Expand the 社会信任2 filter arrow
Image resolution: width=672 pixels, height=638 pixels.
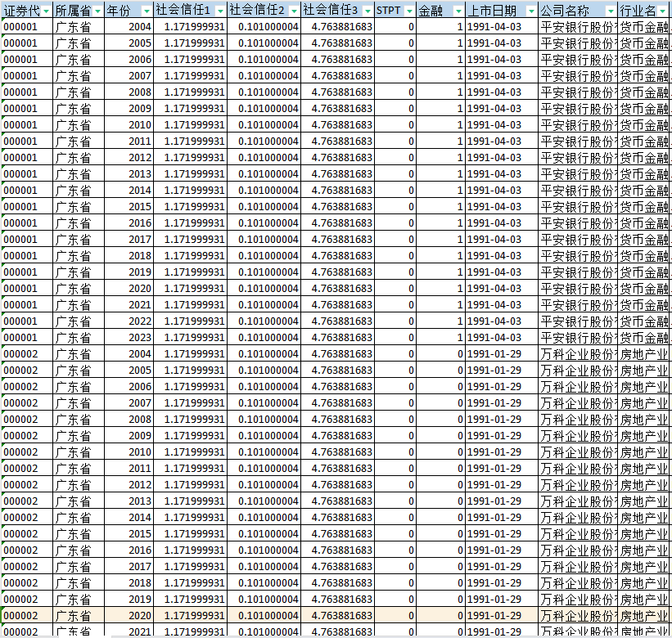click(x=294, y=11)
